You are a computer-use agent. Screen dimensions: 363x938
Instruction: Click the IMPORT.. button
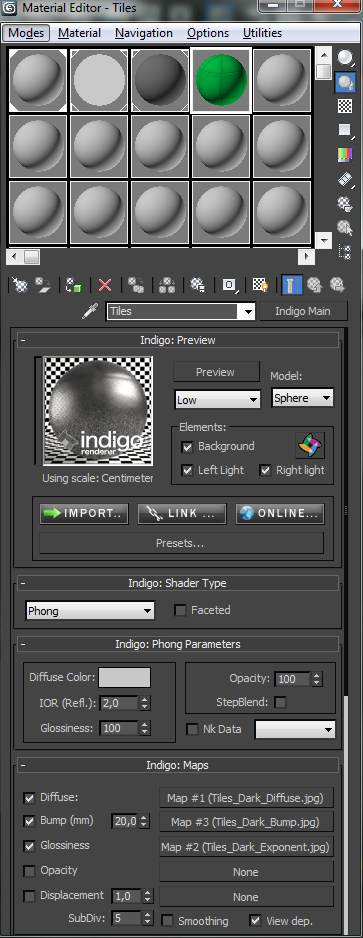84,514
